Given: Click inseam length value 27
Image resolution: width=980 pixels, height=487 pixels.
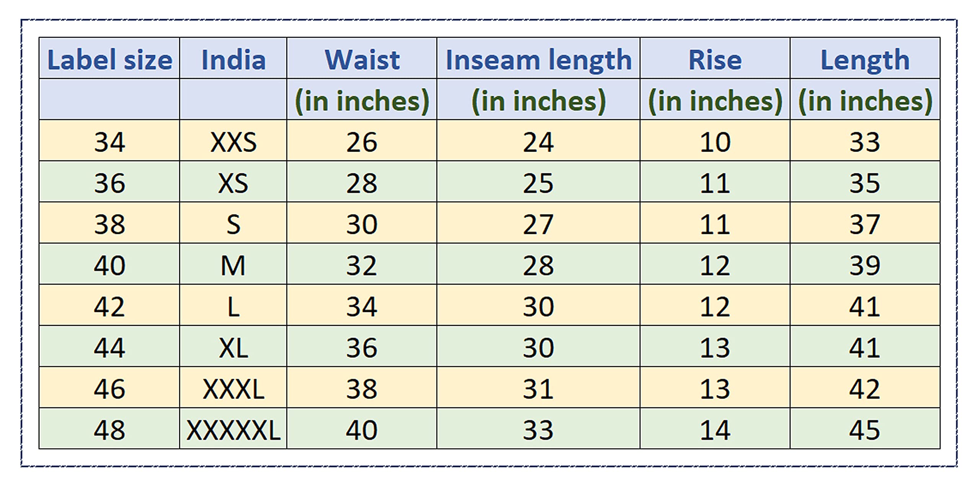Looking at the screenshot, I should point(538,224).
